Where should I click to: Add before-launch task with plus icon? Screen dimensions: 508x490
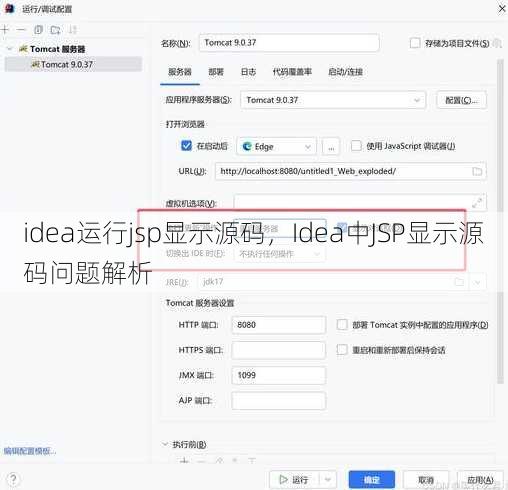(184, 461)
